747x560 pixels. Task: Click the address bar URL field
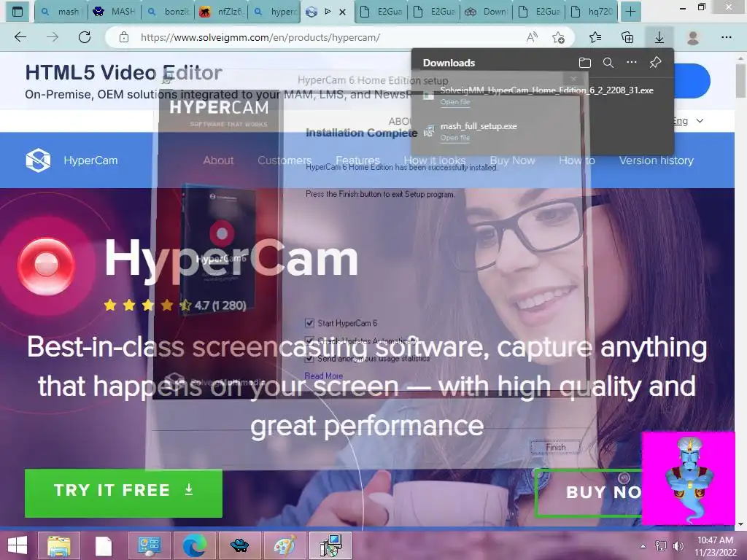coord(329,37)
